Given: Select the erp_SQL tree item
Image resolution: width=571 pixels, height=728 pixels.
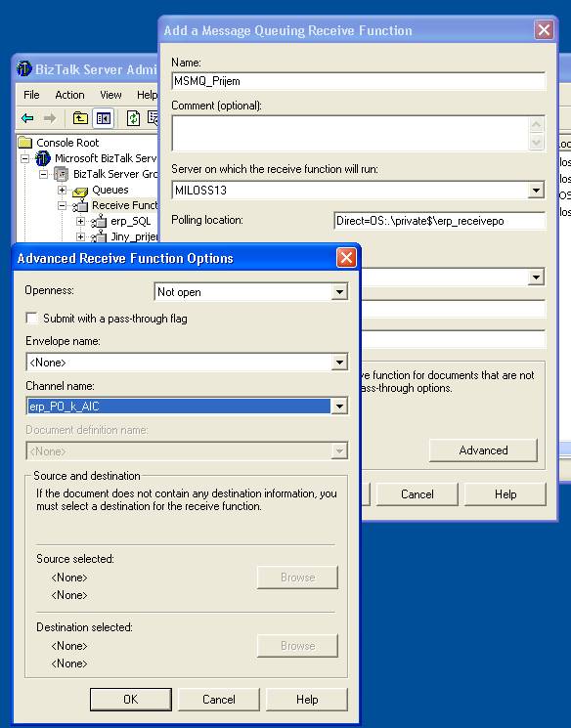Looking at the screenshot, I should 131,222.
